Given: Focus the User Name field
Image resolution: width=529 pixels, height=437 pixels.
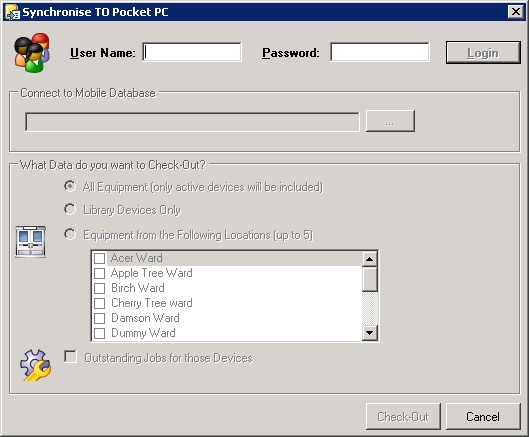Looking at the screenshot, I should [192, 52].
